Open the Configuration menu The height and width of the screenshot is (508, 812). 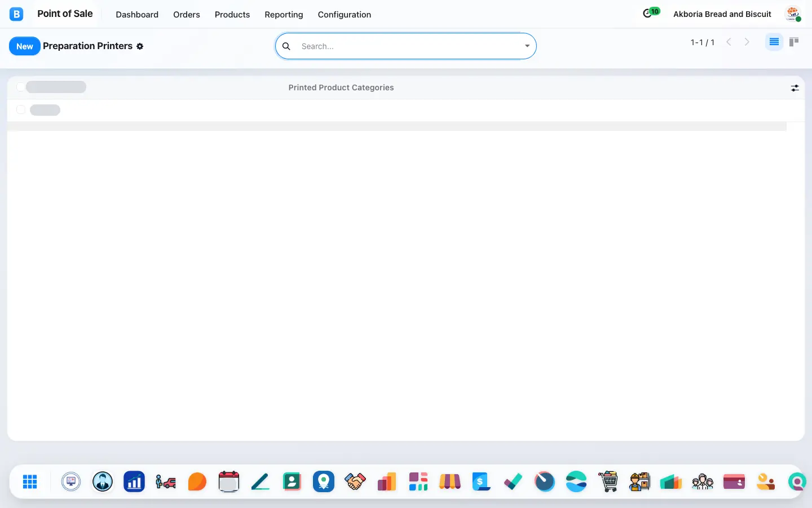tap(345, 15)
